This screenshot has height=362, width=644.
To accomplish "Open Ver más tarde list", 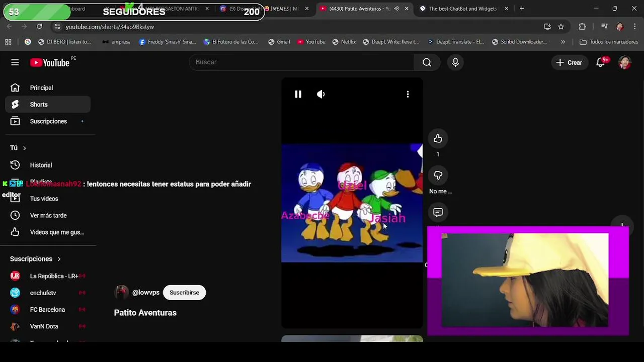I will tap(48, 215).
